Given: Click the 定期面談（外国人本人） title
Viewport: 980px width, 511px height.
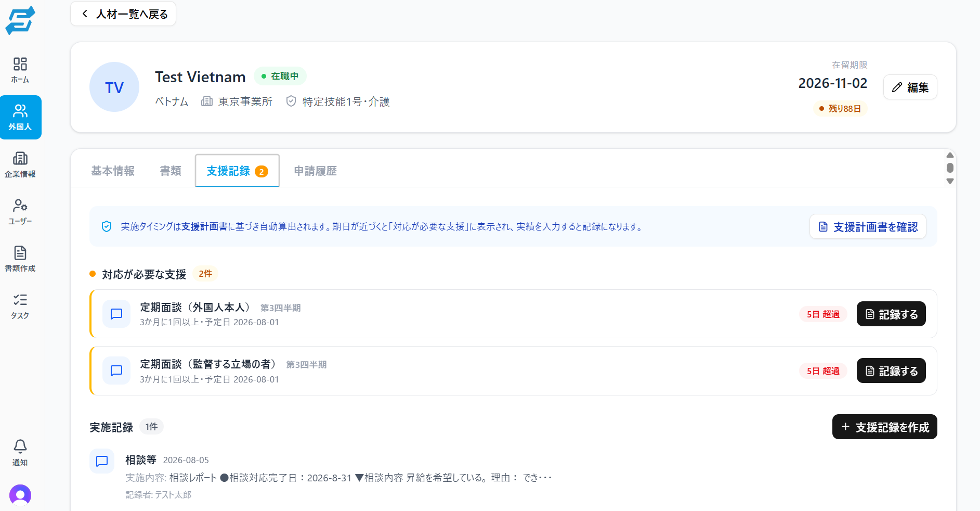Looking at the screenshot, I should [195, 307].
